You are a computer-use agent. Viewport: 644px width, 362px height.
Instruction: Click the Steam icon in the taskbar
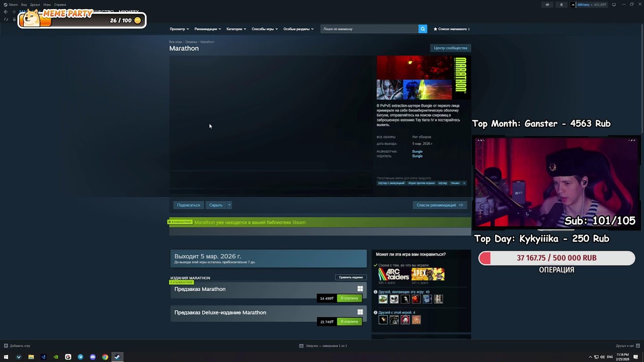(117, 357)
